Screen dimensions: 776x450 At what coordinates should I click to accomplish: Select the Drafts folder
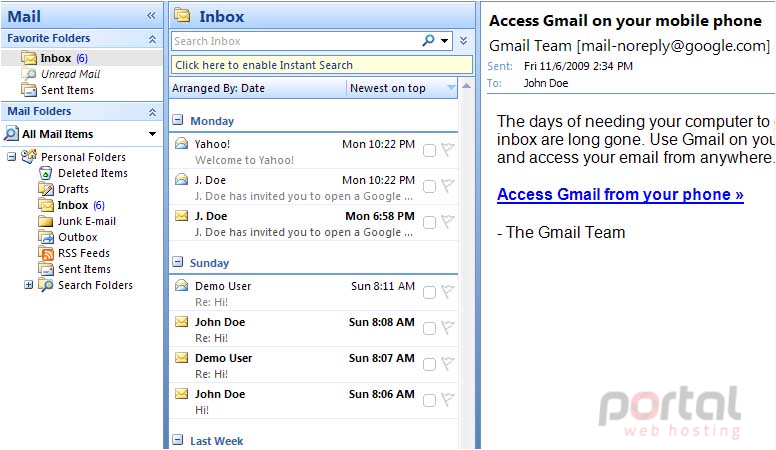pos(73,189)
